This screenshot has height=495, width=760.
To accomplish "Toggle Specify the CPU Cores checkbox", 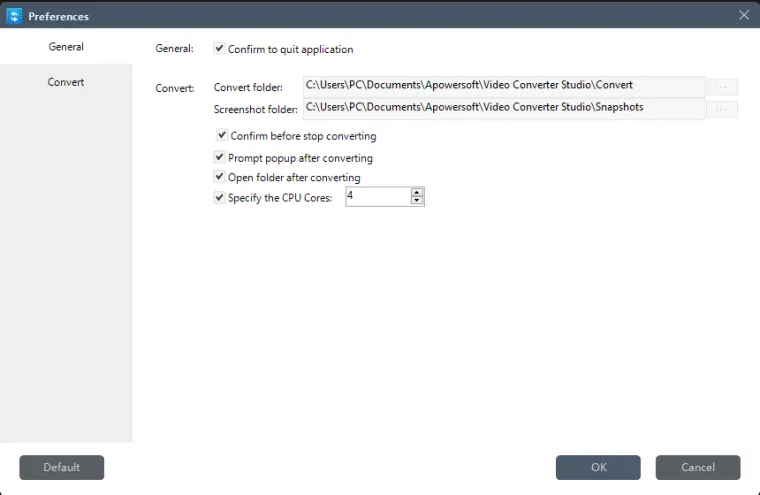I will pos(219,197).
